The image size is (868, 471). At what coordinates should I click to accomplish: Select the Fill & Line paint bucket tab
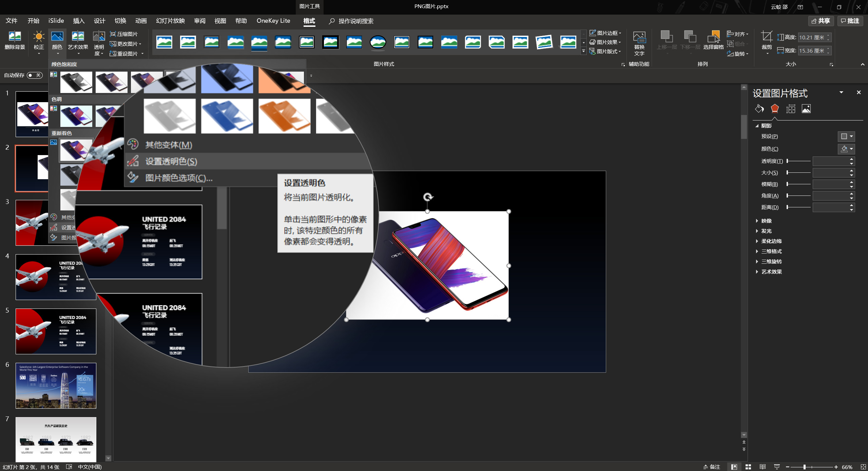point(759,109)
